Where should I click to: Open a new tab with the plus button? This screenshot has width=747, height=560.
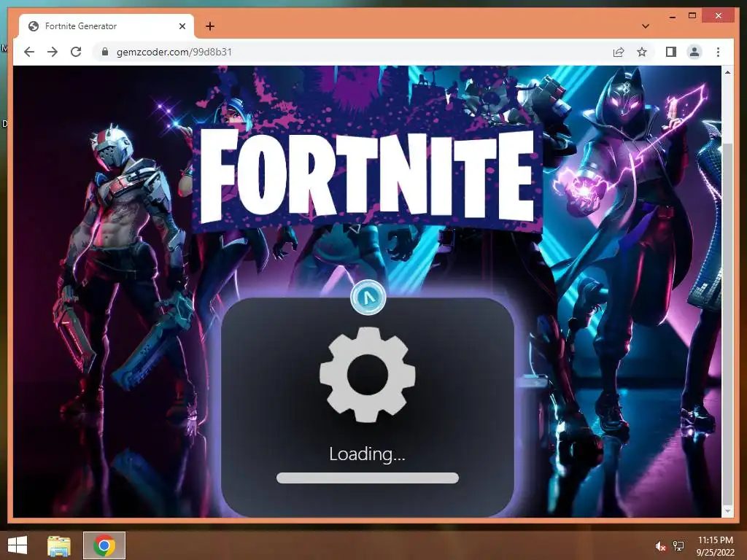209,26
